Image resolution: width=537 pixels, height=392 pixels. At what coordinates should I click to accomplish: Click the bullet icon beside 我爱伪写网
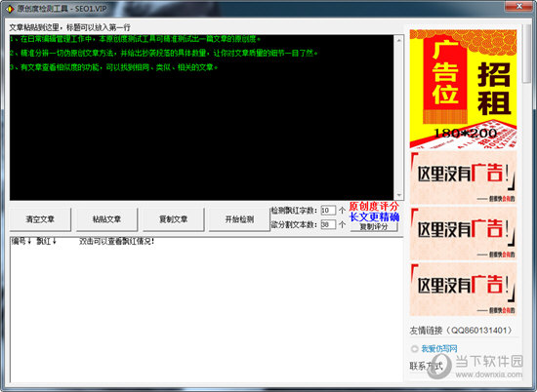click(x=414, y=348)
